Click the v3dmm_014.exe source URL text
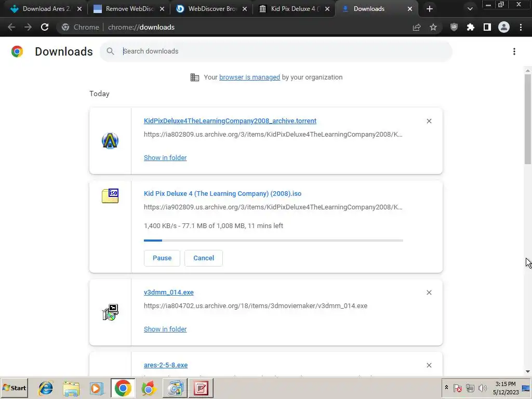Screen dimensions: 532x399 tap(256, 306)
